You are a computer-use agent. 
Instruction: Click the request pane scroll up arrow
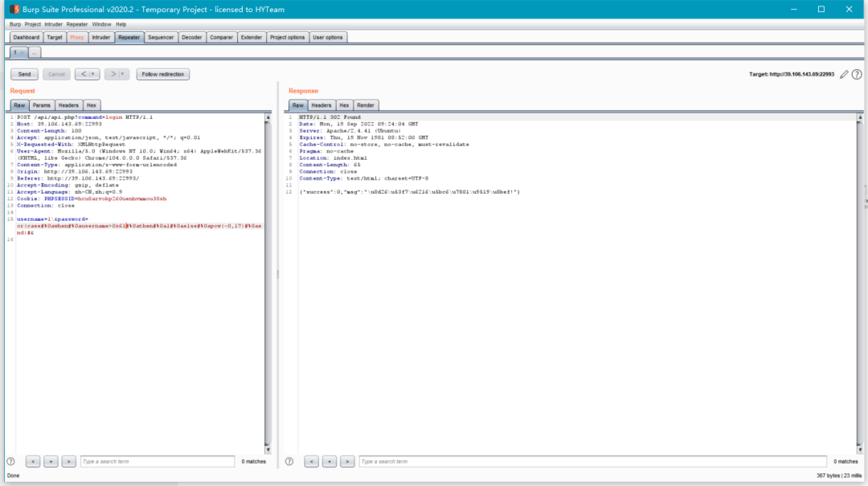pyautogui.click(x=268, y=118)
